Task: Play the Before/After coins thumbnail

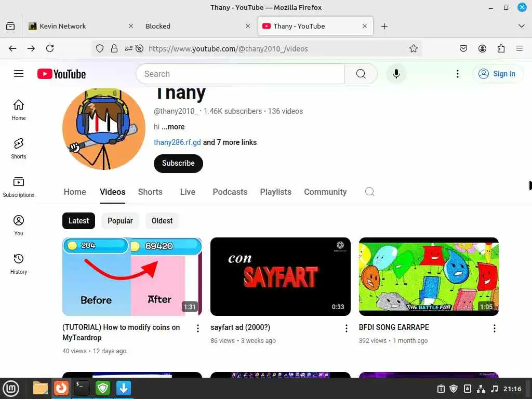Action: point(132,276)
